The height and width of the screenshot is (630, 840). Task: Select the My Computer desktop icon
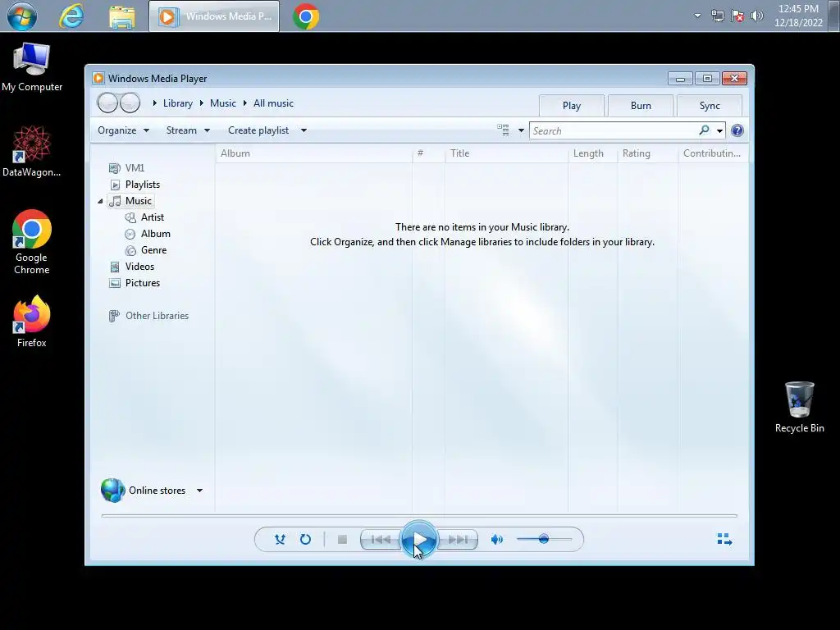[32, 67]
